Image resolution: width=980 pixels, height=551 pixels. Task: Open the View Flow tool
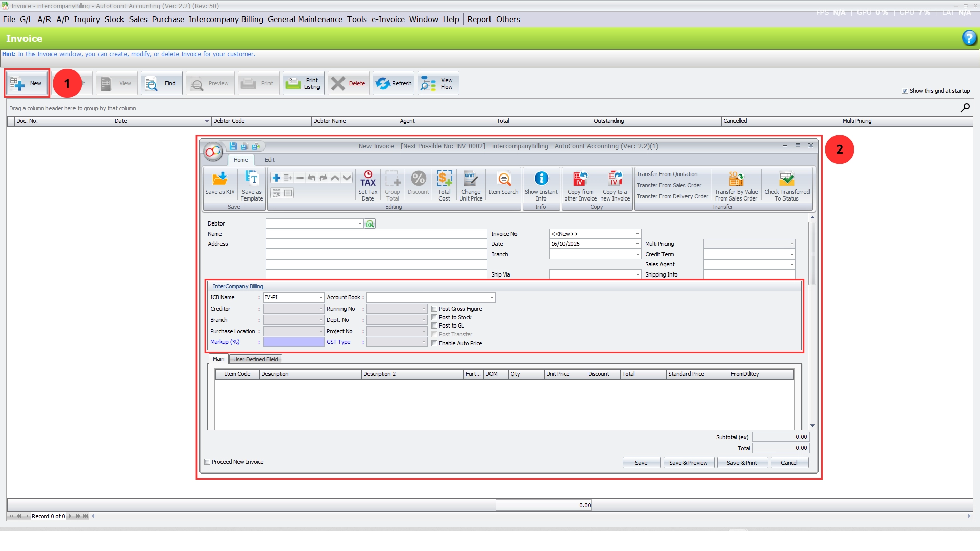(438, 83)
